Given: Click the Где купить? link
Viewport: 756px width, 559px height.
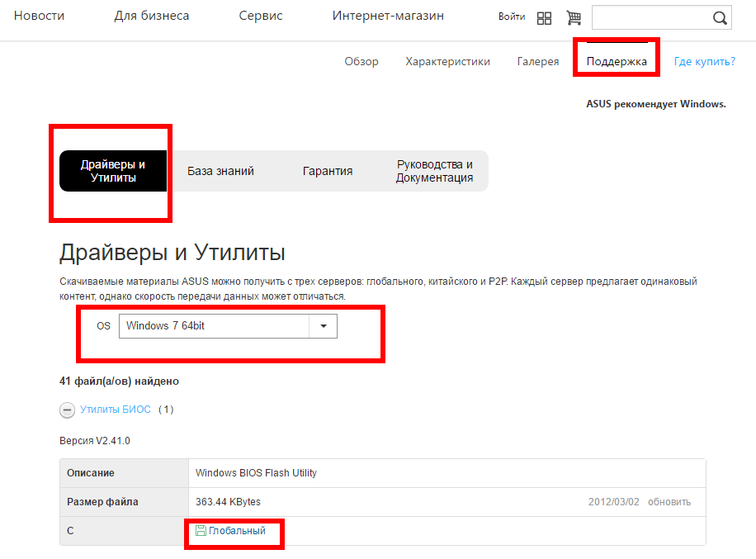Looking at the screenshot, I should [704, 61].
